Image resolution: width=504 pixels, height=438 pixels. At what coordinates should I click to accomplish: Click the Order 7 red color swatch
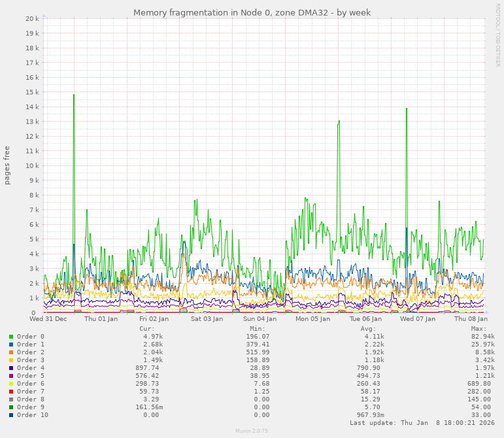point(11,392)
